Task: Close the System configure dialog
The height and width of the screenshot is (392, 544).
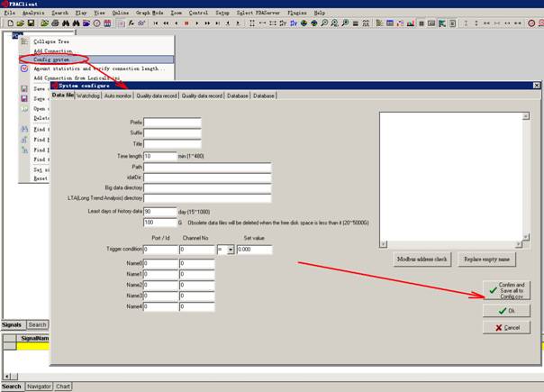Action: [x=536, y=86]
